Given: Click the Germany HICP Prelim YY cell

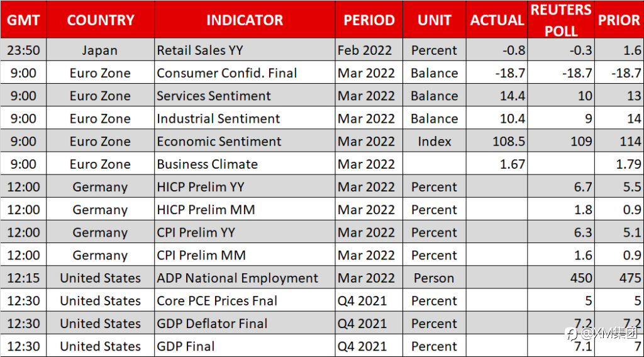Looking at the screenshot, I should tap(245, 187).
